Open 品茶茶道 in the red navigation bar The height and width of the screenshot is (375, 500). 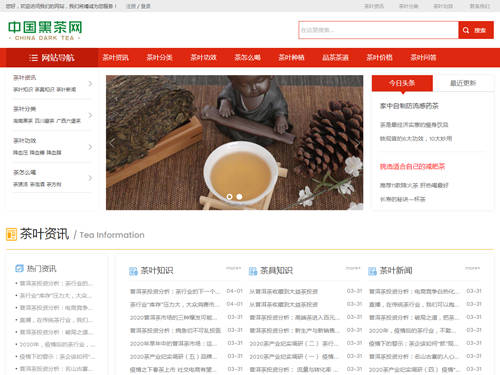[x=335, y=58]
